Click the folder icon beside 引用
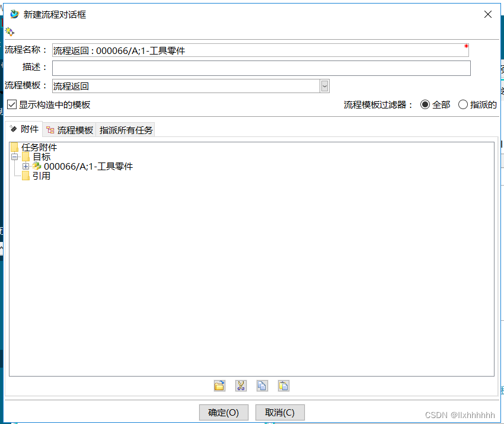This screenshot has width=504, height=424. coord(25,176)
